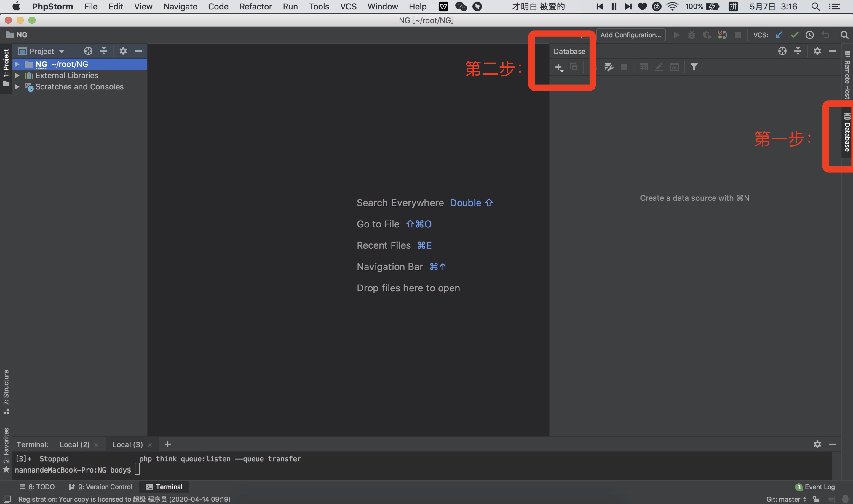Click the locate target icon in Project panel

tap(88, 51)
